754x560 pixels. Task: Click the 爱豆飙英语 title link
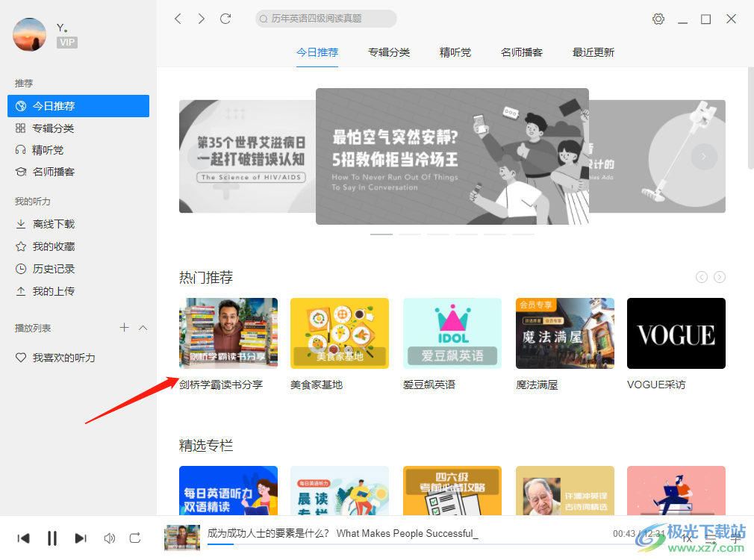[429, 385]
